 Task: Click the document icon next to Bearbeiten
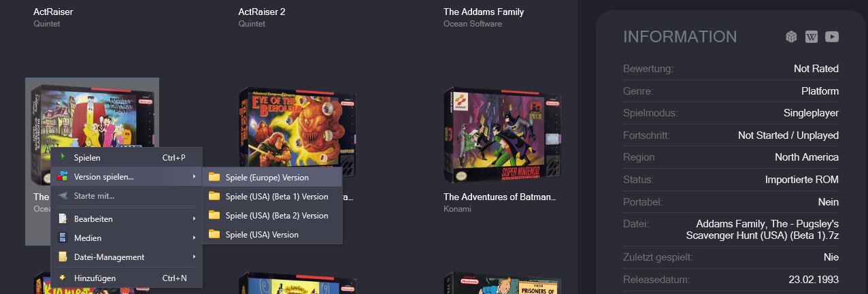pyautogui.click(x=63, y=219)
